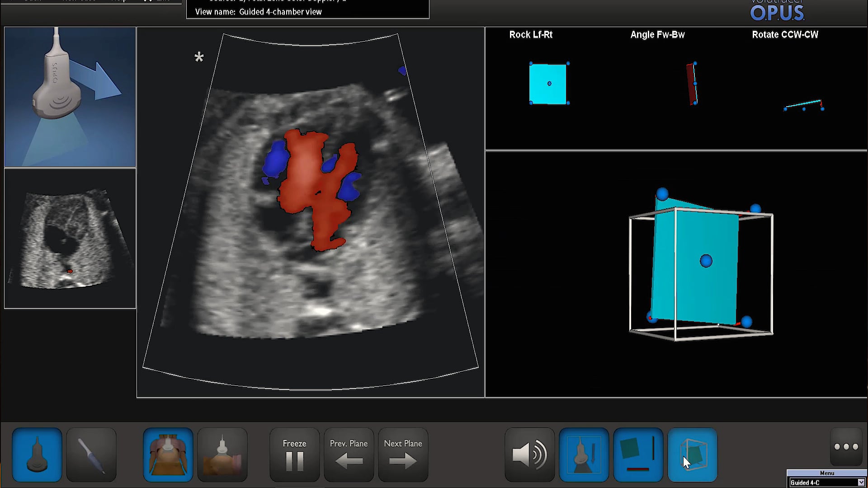This screenshot has width=868, height=488.
Task: Go back with Prev. Plane button
Action: coord(348,454)
